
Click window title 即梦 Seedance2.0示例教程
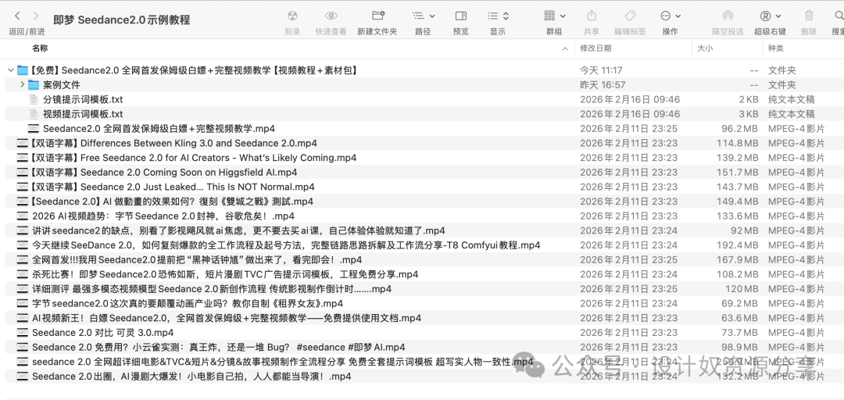pos(122,20)
